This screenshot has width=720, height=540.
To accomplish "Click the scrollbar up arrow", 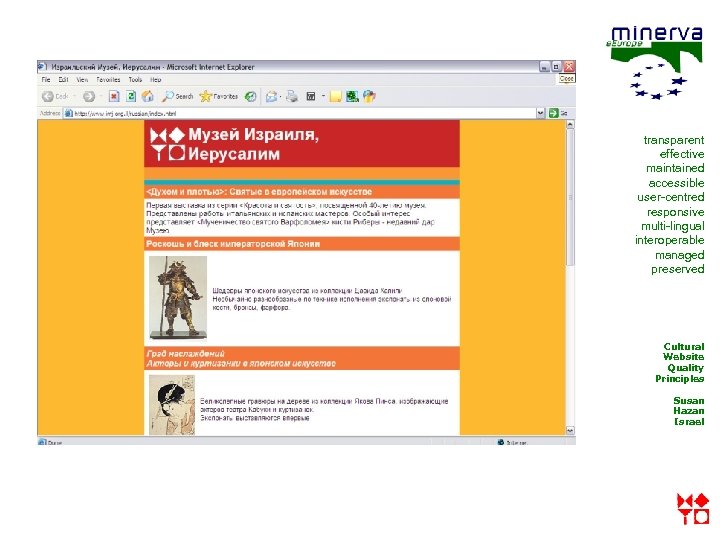I will [570, 124].
